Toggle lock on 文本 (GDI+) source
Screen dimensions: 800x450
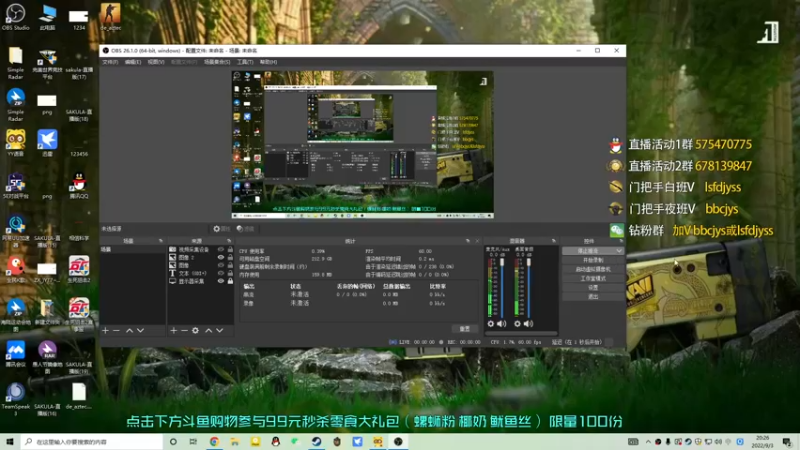point(230,273)
